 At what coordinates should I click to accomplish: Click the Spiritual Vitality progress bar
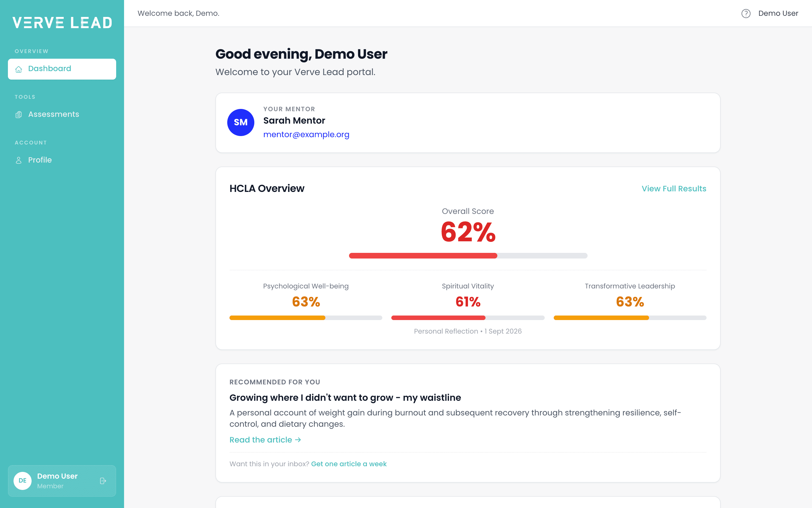click(x=468, y=318)
